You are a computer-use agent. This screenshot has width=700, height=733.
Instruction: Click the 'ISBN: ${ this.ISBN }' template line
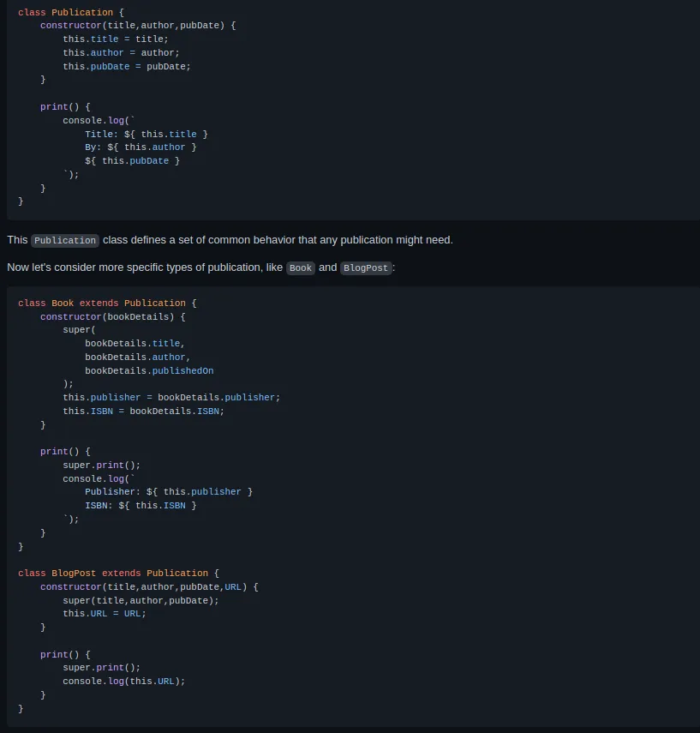tap(141, 505)
